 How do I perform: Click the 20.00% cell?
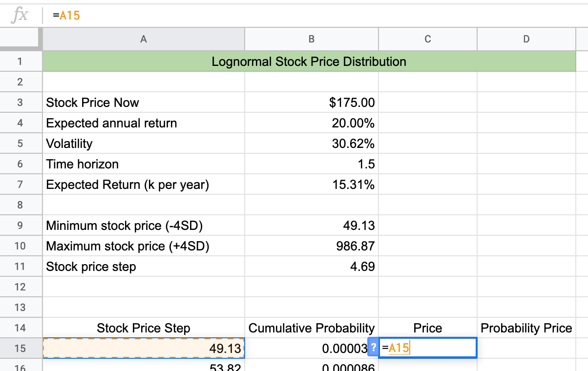(312, 123)
